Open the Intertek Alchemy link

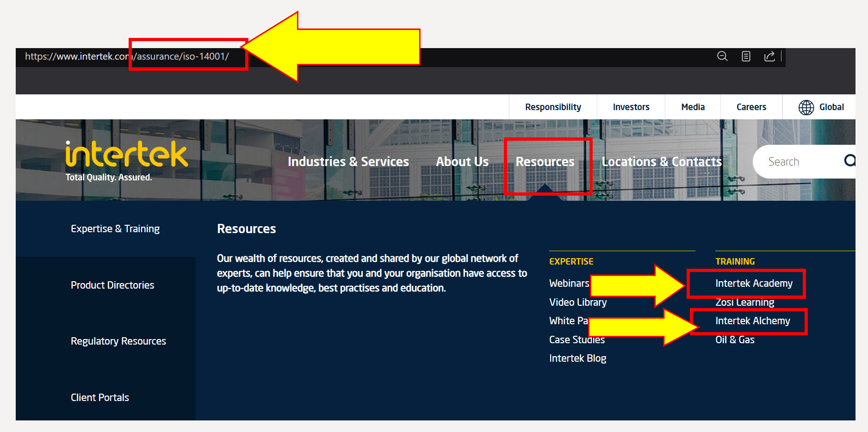[752, 321]
